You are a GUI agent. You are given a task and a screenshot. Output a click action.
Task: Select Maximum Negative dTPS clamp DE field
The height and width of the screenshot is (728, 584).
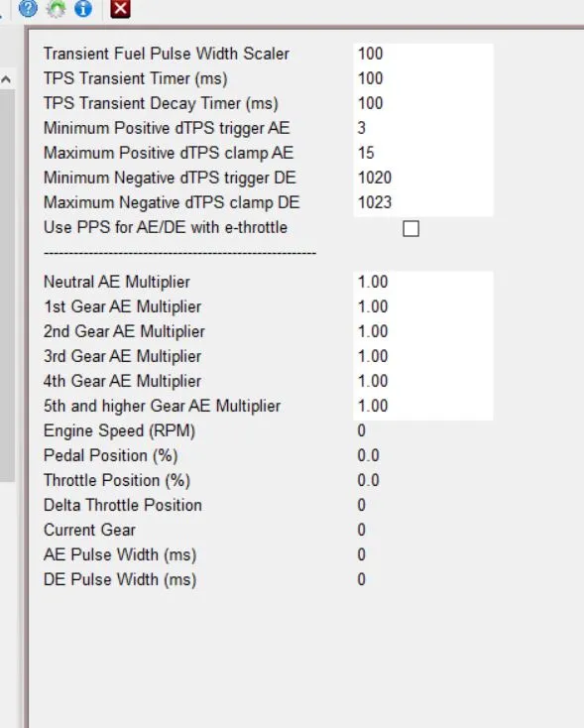point(423,203)
